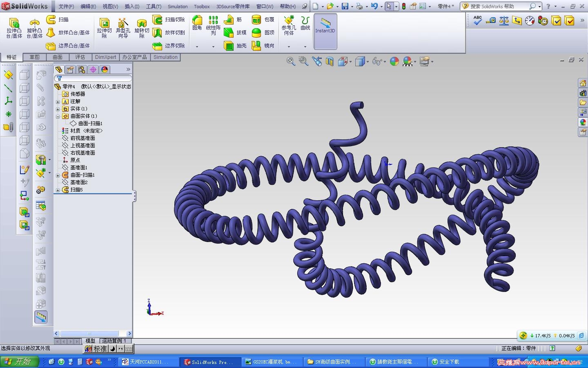Toggle the point display icon in left toolbar
The image size is (588, 368).
pos(8,114)
